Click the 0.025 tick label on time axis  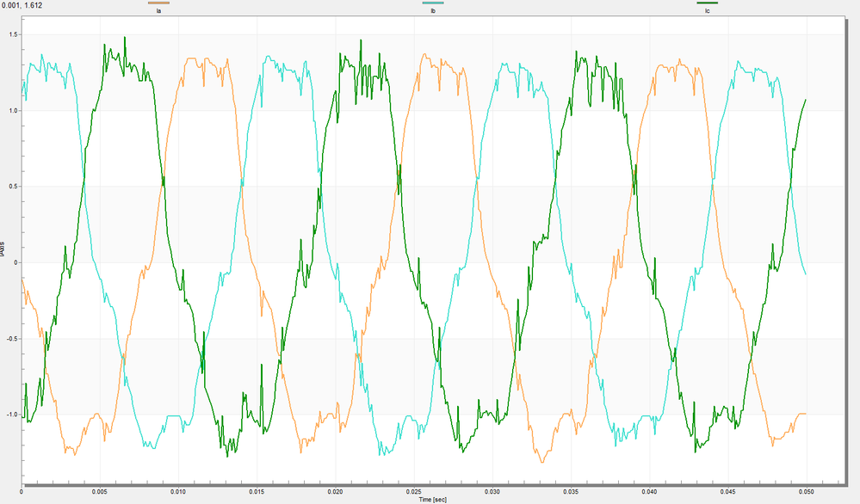coord(413,492)
